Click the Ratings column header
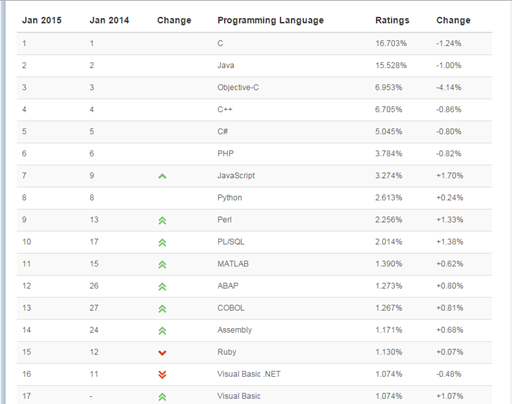Screen dimensions: 512x404 392,20
